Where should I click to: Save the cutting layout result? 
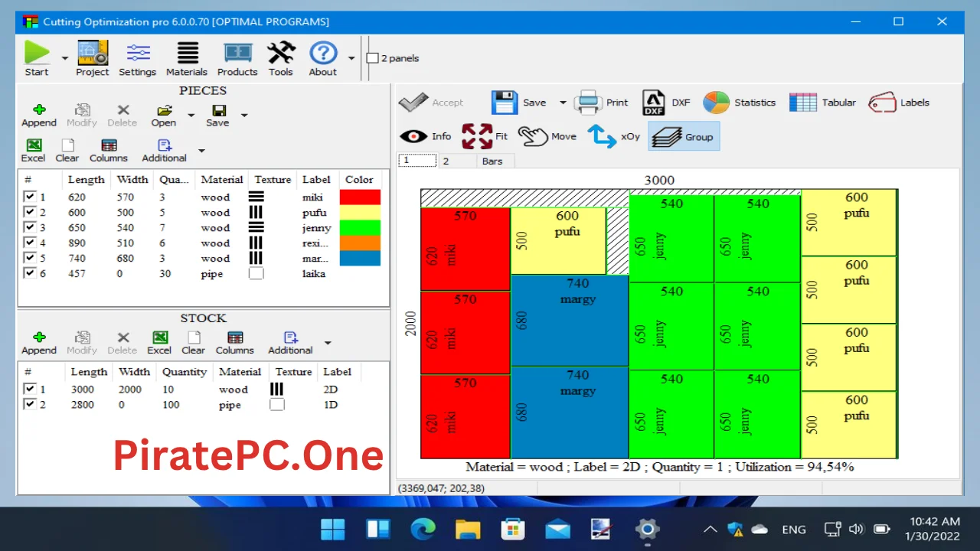click(x=518, y=103)
